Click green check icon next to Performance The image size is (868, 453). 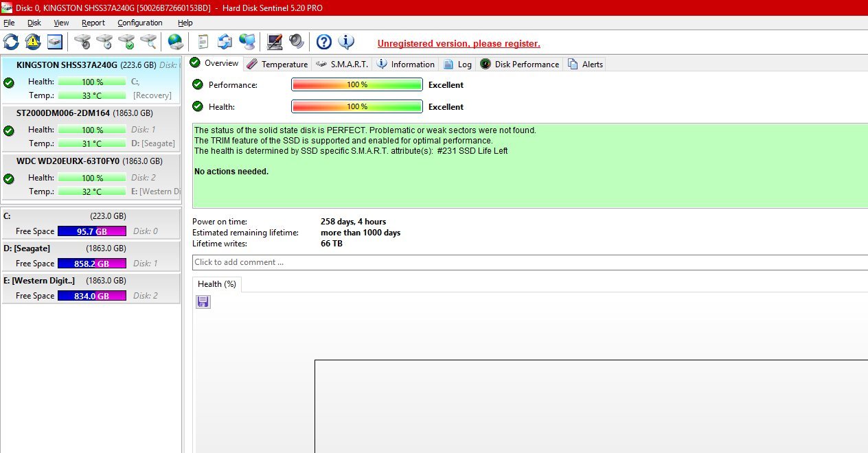click(198, 84)
